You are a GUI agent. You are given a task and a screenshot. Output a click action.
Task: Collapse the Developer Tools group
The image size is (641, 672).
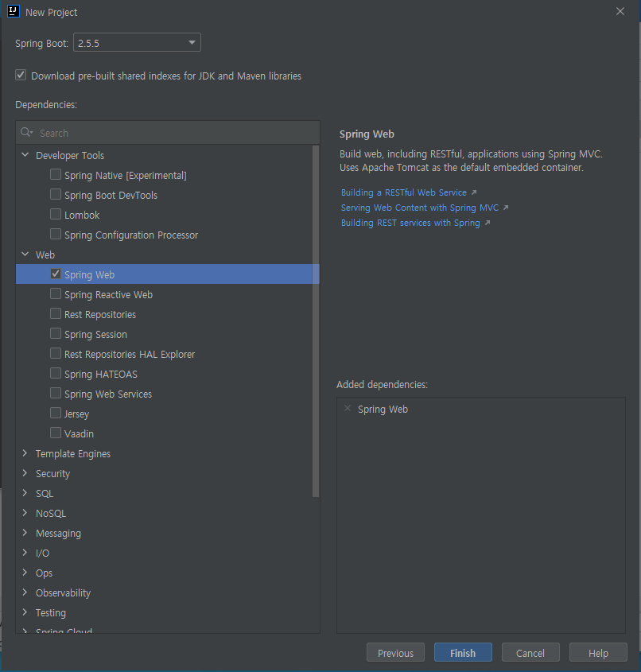tap(25, 155)
